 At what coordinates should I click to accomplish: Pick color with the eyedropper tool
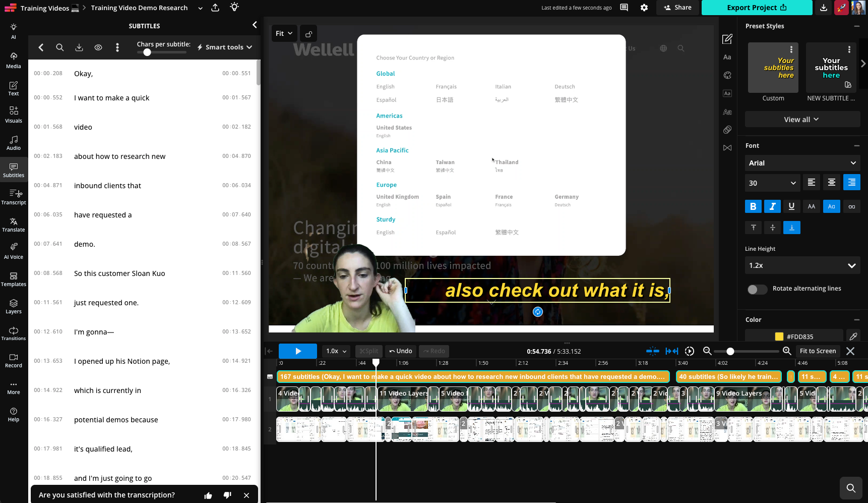853,336
